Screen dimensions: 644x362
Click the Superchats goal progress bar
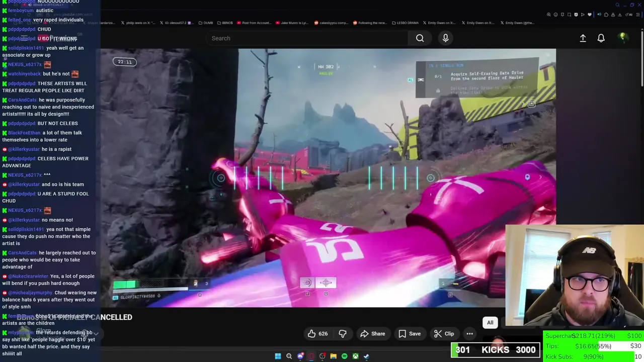[594, 336]
